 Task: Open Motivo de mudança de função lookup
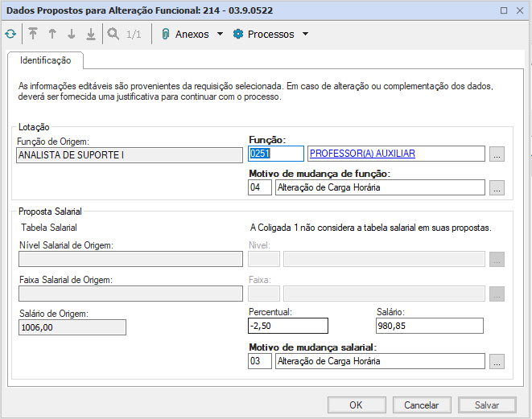tap(497, 188)
